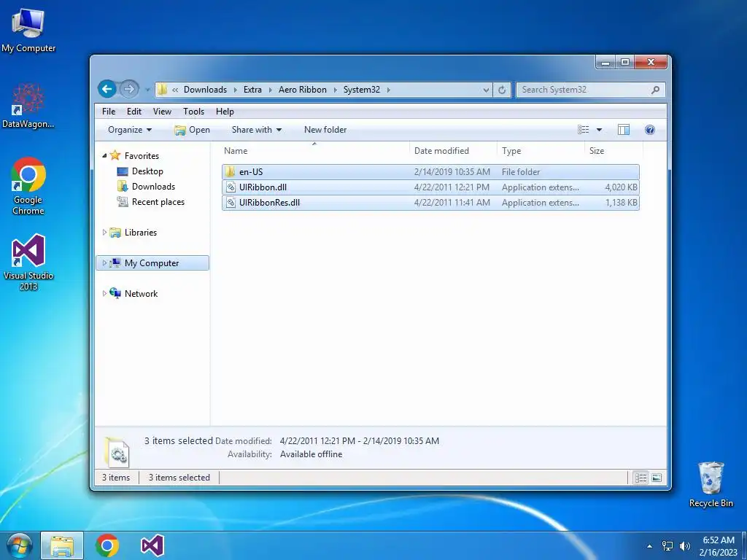The width and height of the screenshot is (747, 560).
Task: Select the UIRibbon.dll file icon
Action: tap(231, 187)
